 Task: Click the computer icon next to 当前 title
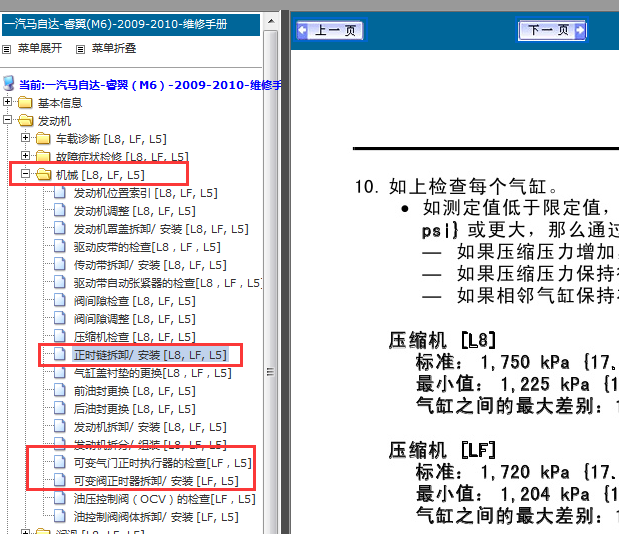(9, 84)
